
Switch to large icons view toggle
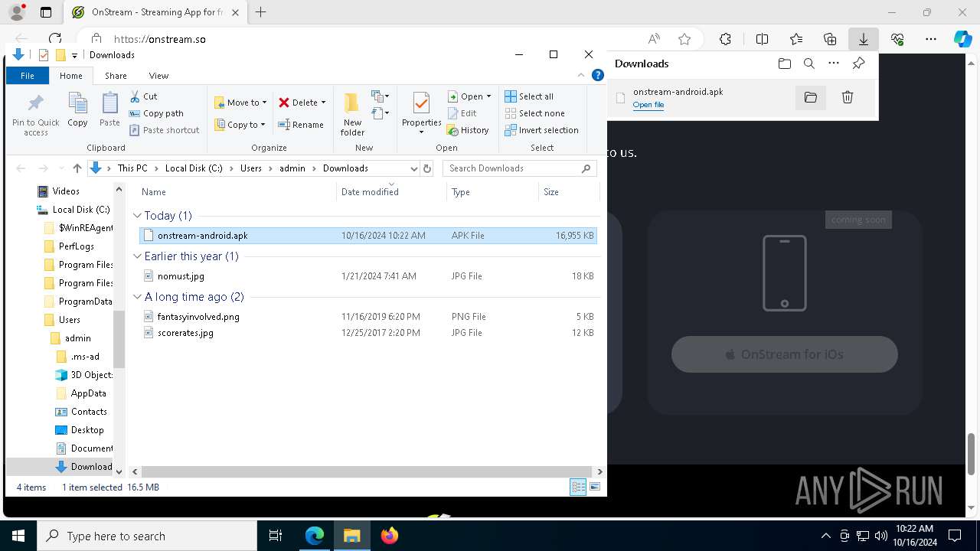[594, 487]
